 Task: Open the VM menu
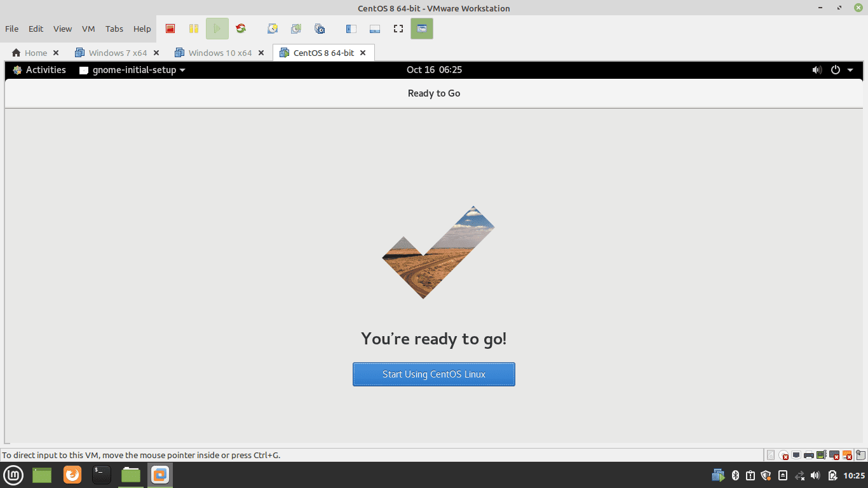(x=88, y=29)
